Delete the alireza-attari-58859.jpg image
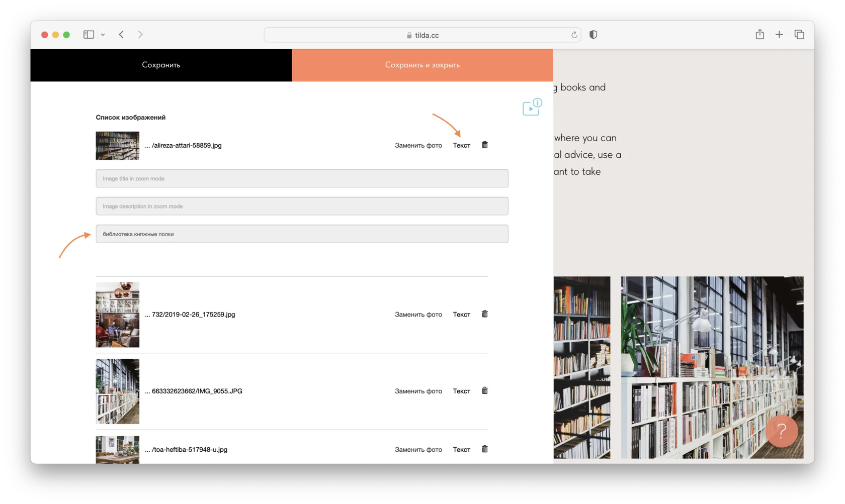Screen dimensions: 845x504 pyautogui.click(x=485, y=145)
